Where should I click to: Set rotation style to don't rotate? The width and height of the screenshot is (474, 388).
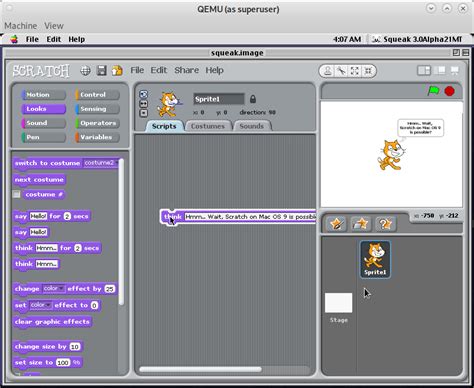(x=144, y=113)
